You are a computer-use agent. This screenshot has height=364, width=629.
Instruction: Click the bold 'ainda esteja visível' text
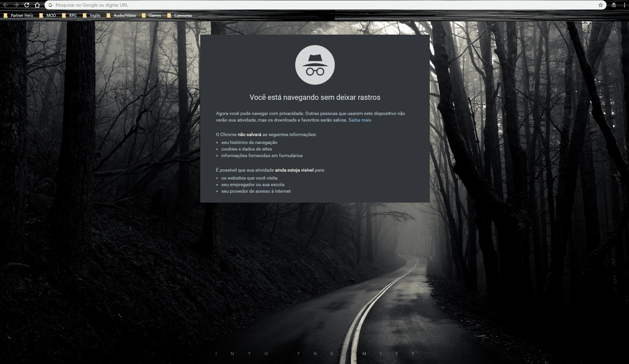pos(294,170)
